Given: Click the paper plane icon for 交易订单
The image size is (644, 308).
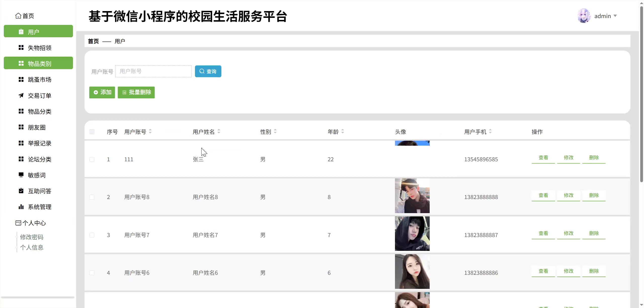Looking at the screenshot, I should tap(21, 95).
